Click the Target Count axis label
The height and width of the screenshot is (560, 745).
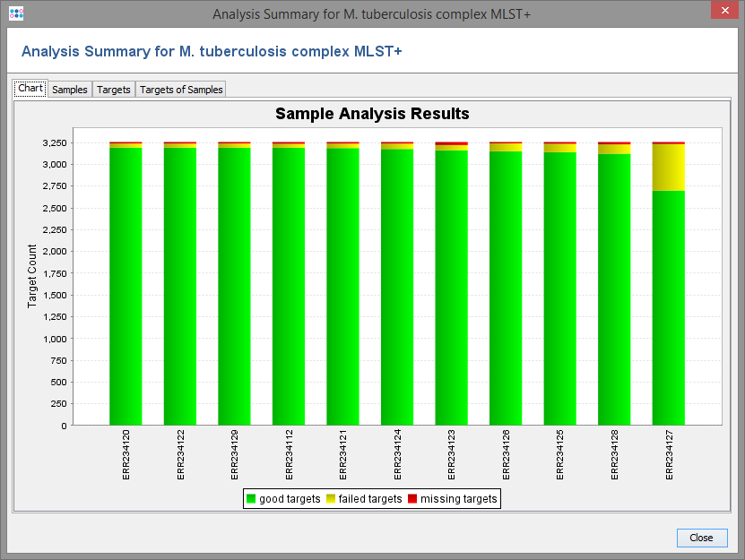[32, 276]
